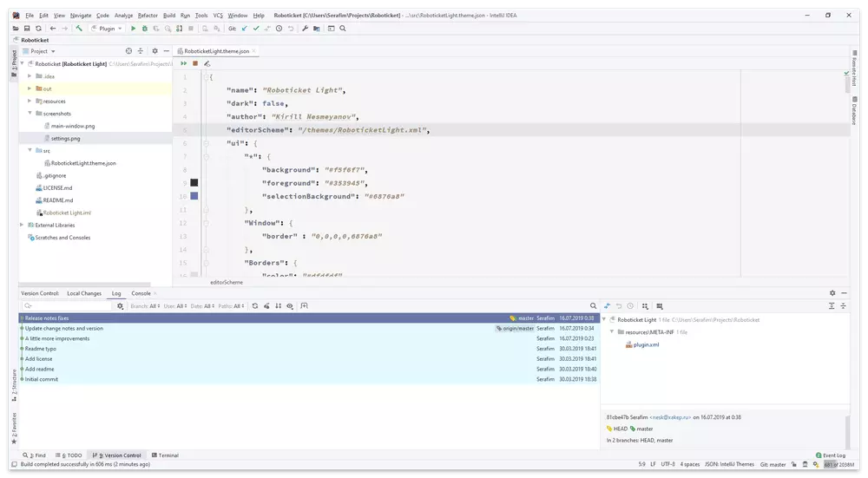Open the VCS menu
This screenshot has height=478, width=868.
point(218,16)
